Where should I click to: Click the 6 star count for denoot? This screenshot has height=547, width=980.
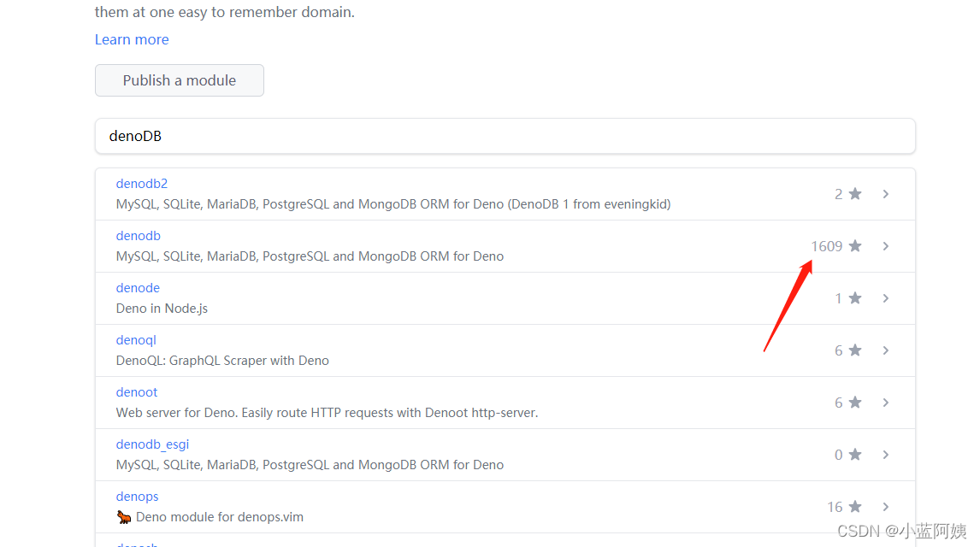839,403
